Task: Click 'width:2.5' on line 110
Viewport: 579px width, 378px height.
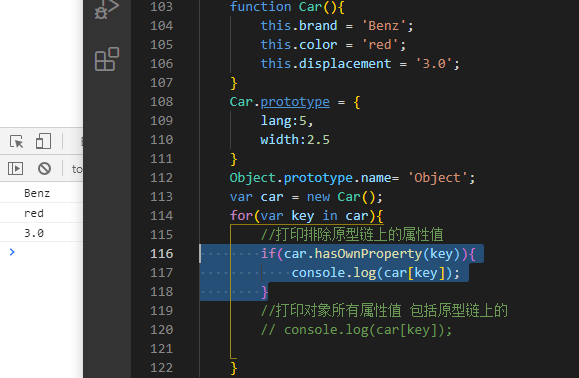Action: [x=295, y=140]
